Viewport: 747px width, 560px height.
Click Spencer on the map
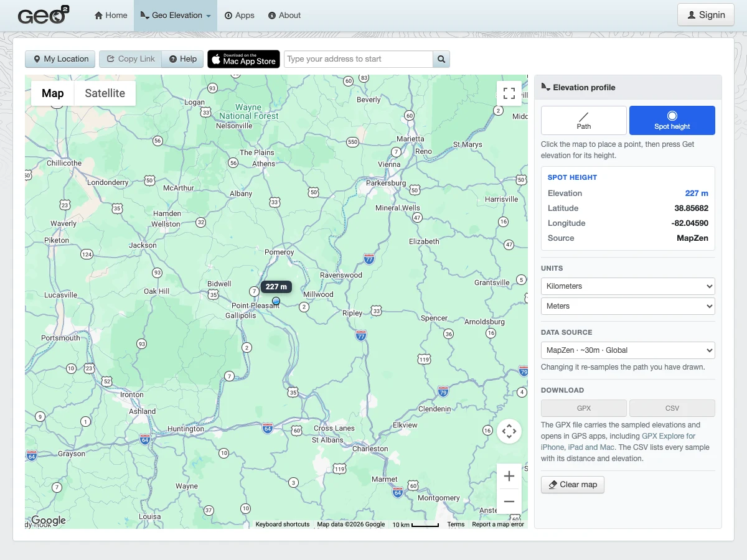(435, 318)
